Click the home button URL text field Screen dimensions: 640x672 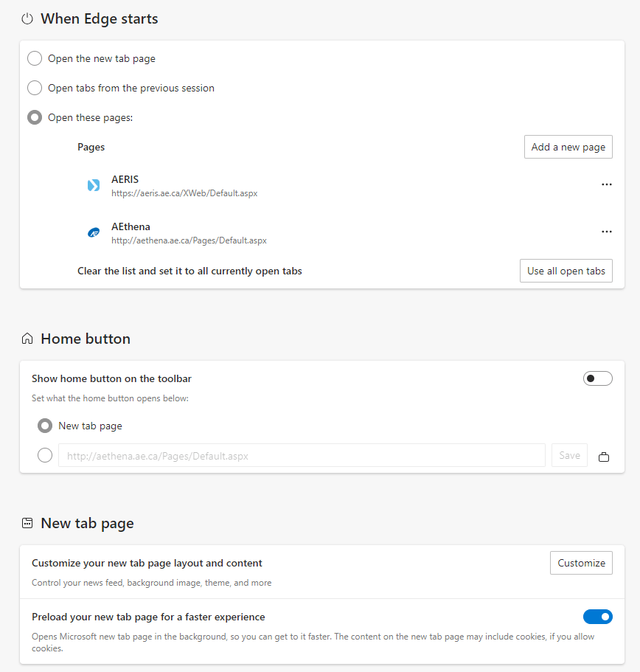click(302, 456)
